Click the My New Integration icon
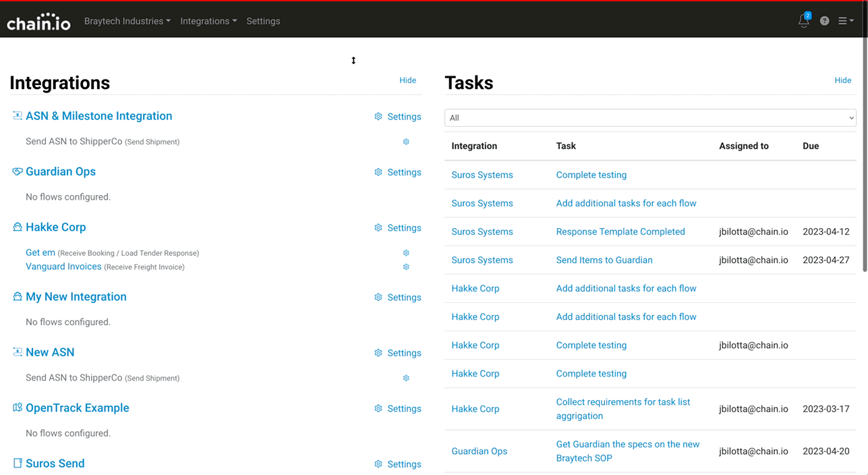The width and height of the screenshot is (868, 475). [18, 296]
